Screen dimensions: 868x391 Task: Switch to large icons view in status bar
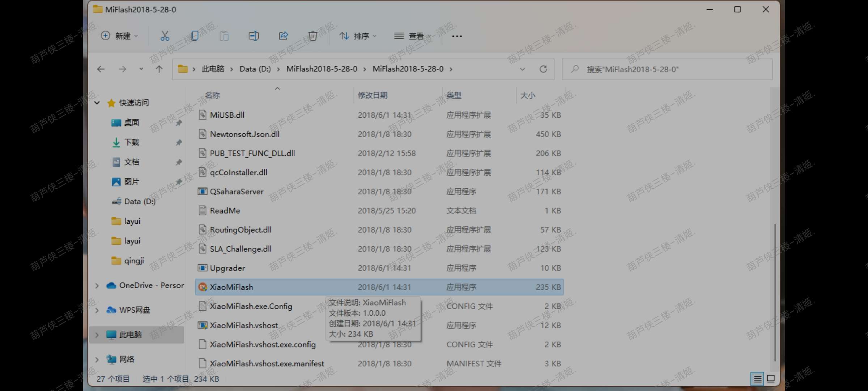click(771, 379)
